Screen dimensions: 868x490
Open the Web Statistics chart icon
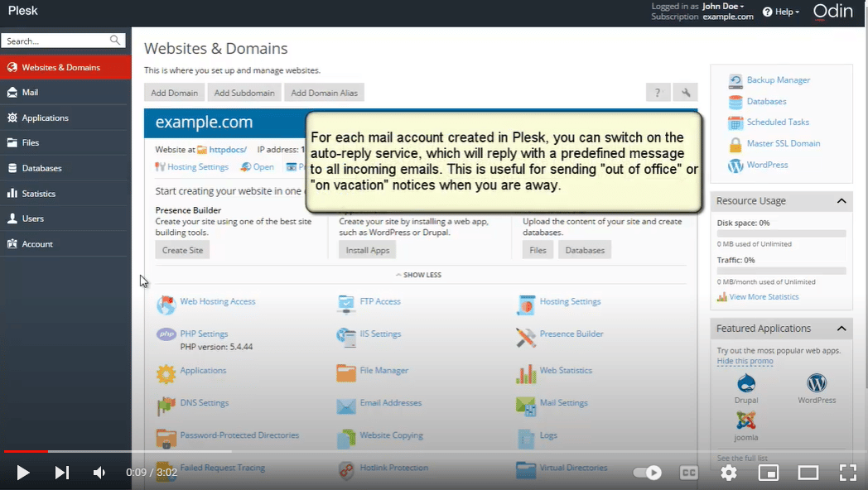pos(526,373)
